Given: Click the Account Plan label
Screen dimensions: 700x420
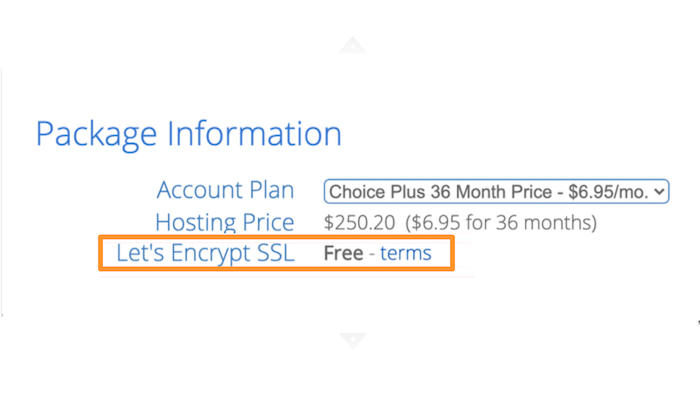Looking at the screenshot, I should click(225, 190).
